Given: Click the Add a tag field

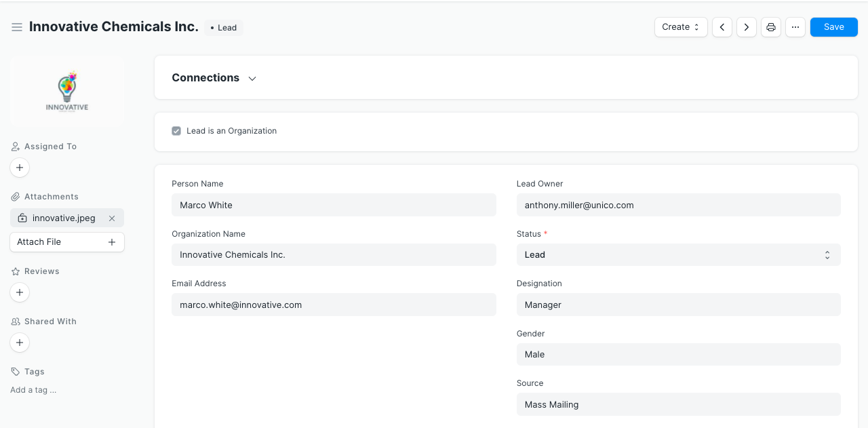Looking at the screenshot, I should (x=33, y=390).
